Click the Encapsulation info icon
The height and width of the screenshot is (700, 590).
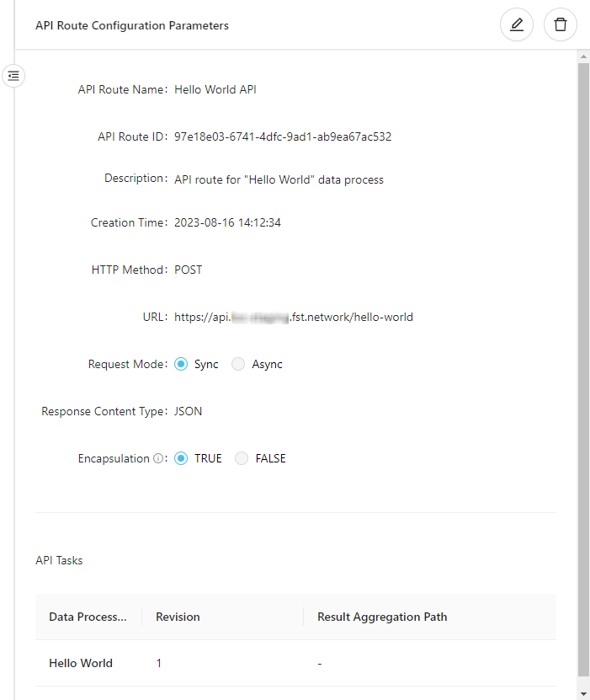(157, 459)
